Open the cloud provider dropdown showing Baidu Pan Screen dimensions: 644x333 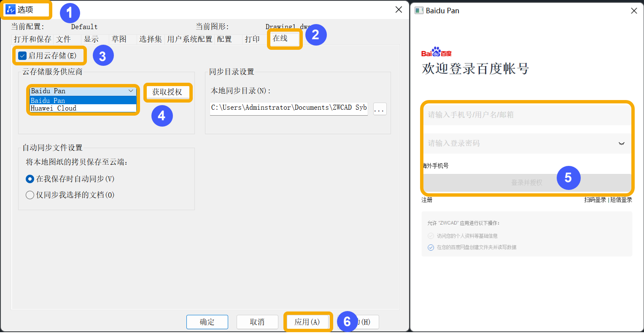pyautogui.click(x=83, y=91)
